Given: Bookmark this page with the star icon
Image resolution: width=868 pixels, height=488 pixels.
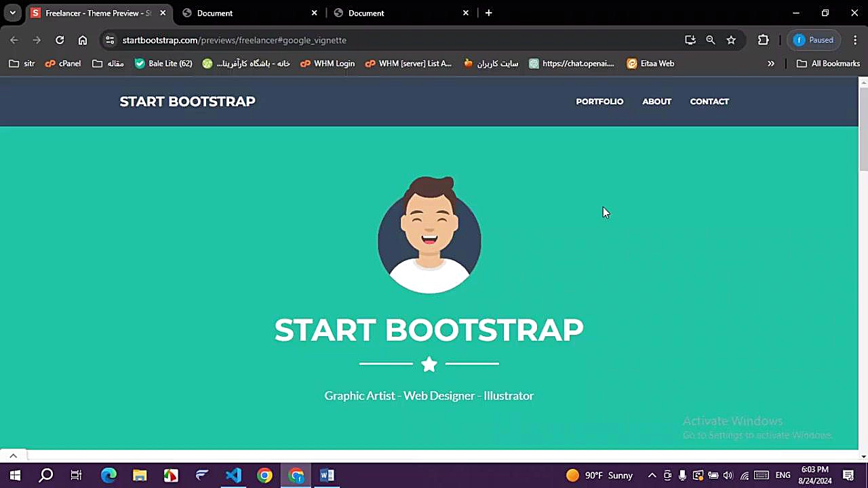Looking at the screenshot, I should click(x=731, y=40).
